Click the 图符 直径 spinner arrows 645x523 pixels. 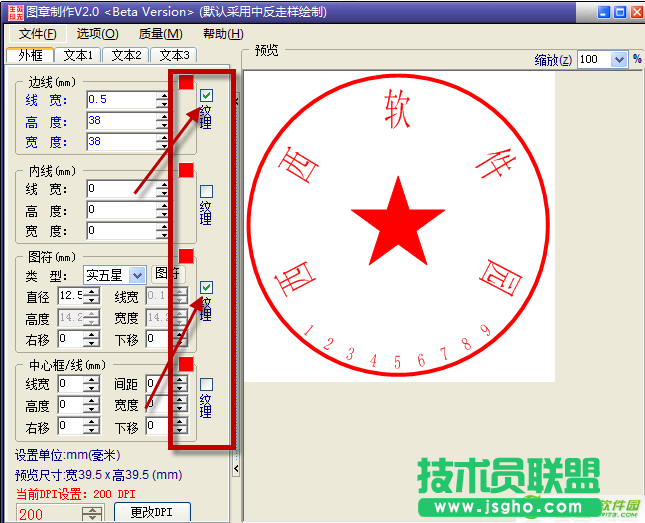pyautogui.click(x=91, y=296)
